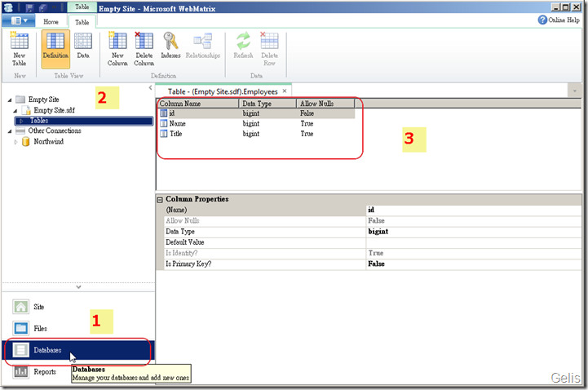Screen dimensions: 588x390
Task: Open the Databases workspace
Action: click(x=78, y=350)
